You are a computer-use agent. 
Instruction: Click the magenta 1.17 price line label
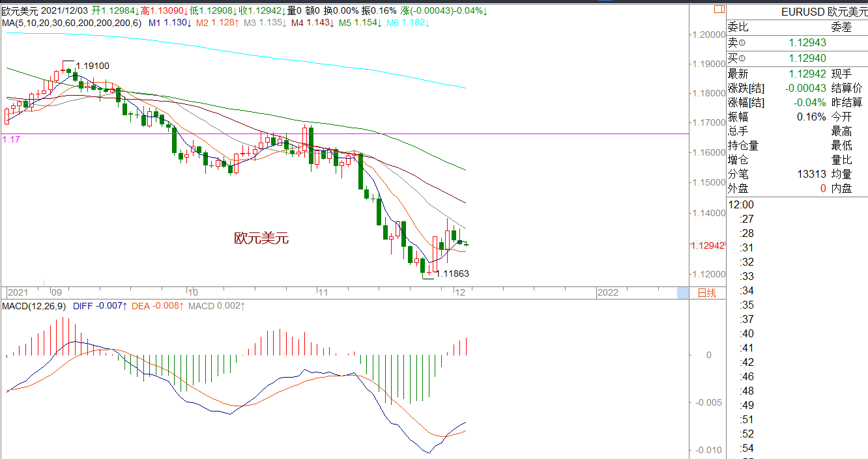point(11,139)
